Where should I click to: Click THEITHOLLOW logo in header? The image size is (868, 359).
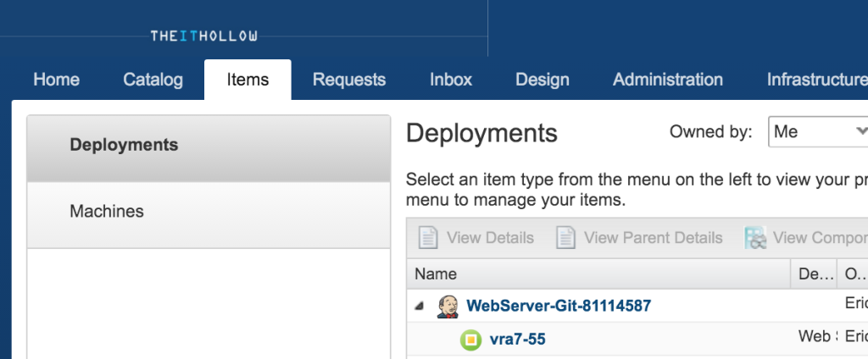coord(203,36)
